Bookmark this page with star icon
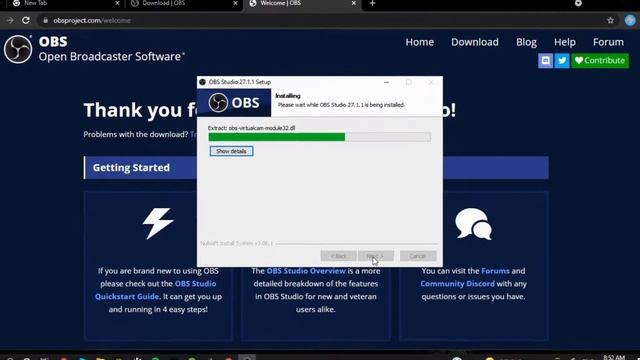The height and width of the screenshot is (360, 640). 610,20
